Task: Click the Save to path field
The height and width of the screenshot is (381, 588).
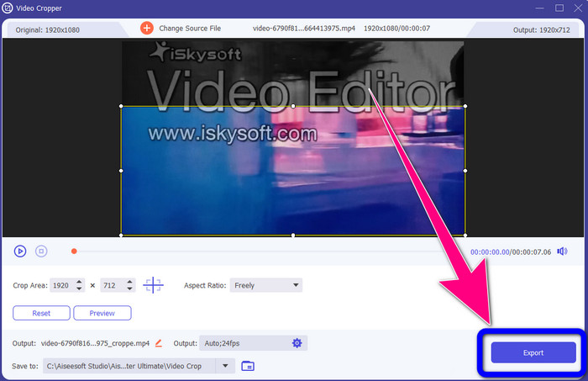Action: [x=129, y=366]
